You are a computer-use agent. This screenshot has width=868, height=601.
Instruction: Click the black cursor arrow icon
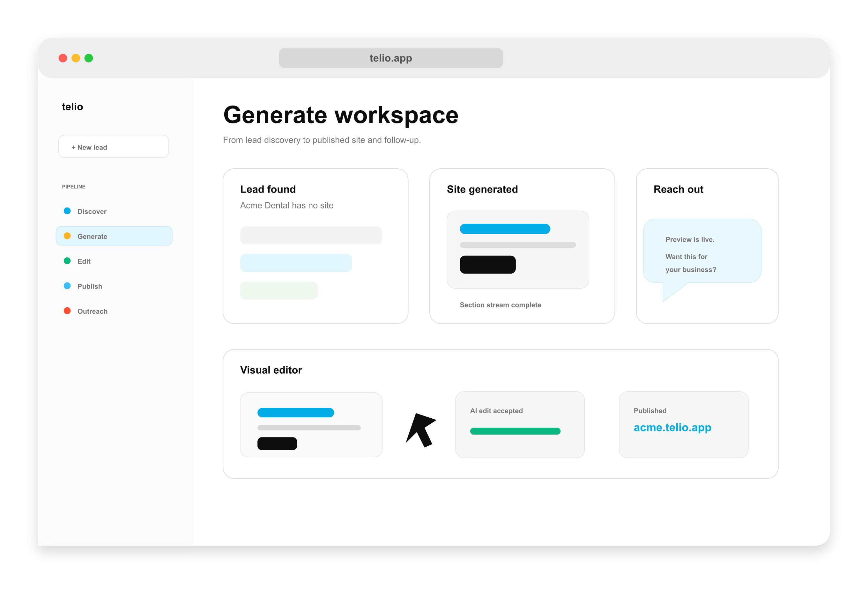click(420, 430)
